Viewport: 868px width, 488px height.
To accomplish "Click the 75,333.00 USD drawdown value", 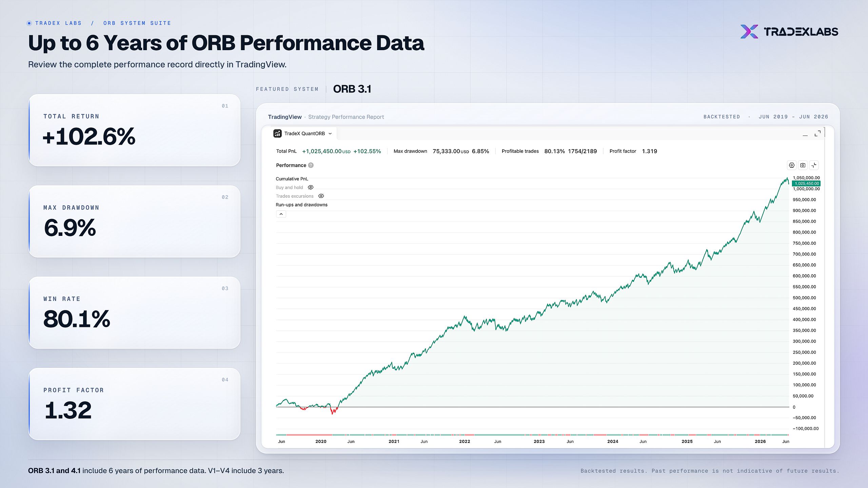I will (x=451, y=151).
